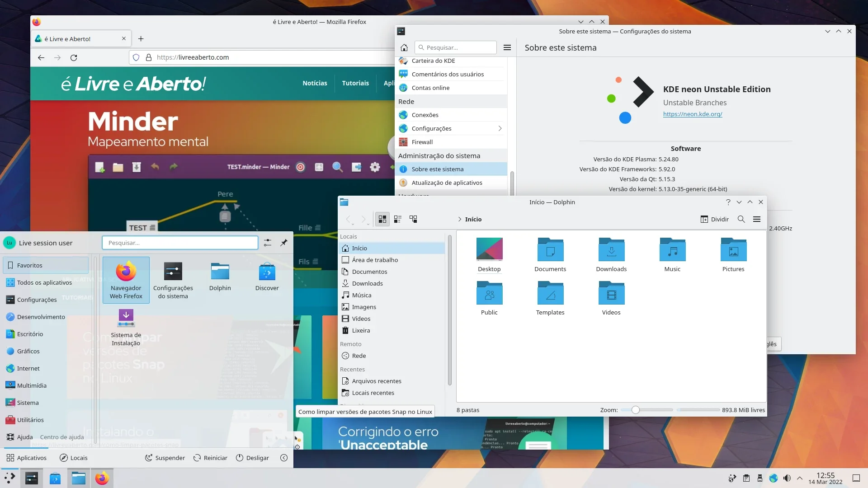868x488 pixels.
Task: Adjust the Dolphin zoom slider handle
Action: click(x=636, y=410)
